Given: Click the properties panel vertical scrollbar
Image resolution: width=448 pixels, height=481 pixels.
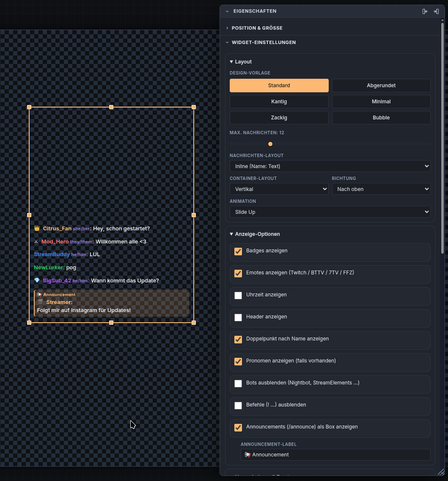Looking at the screenshot, I should (x=442, y=138).
